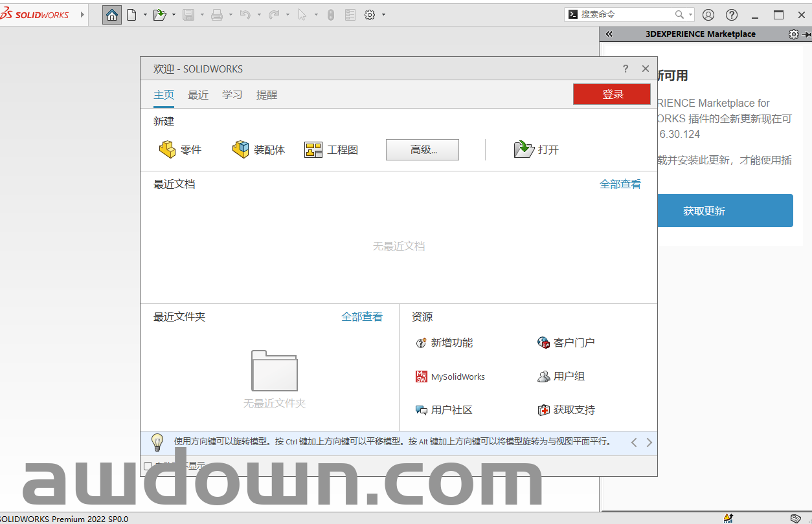The width and height of the screenshot is (812, 524).
Task: Click in the command search (搜索命令) field
Action: tap(625, 14)
